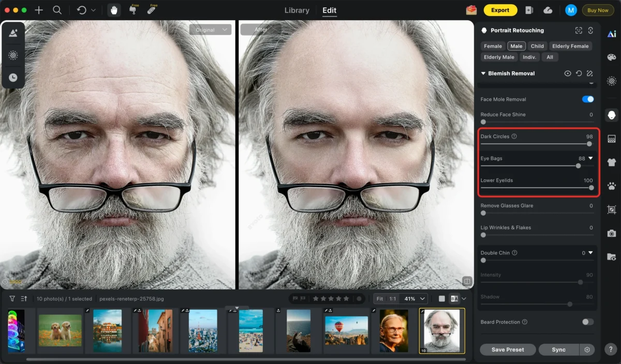Open the clothing t-shirt panel in sidebar
The width and height of the screenshot is (621, 364).
[x=611, y=162]
